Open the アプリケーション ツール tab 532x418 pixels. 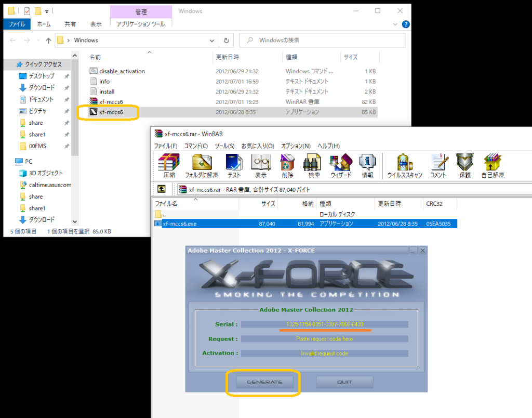click(x=141, y=24)
